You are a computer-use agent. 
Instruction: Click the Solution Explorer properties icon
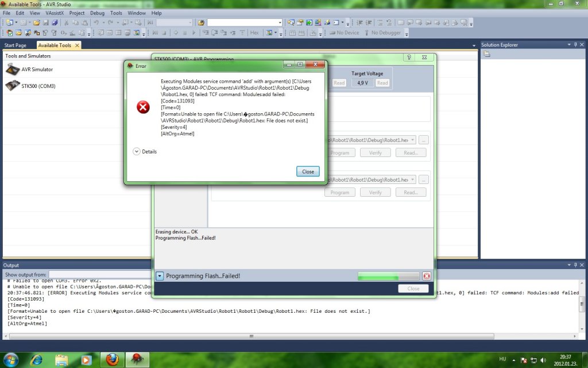click(x=487, y=54)
